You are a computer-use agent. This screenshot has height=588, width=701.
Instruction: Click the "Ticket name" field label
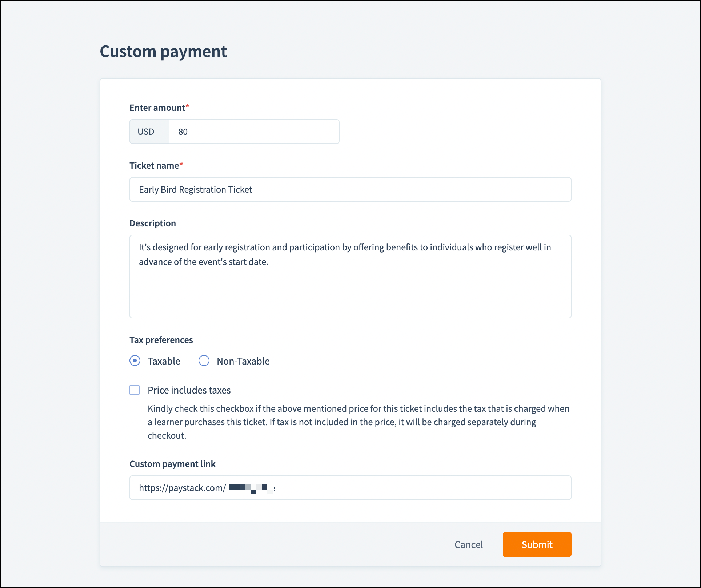pos(155,166)
